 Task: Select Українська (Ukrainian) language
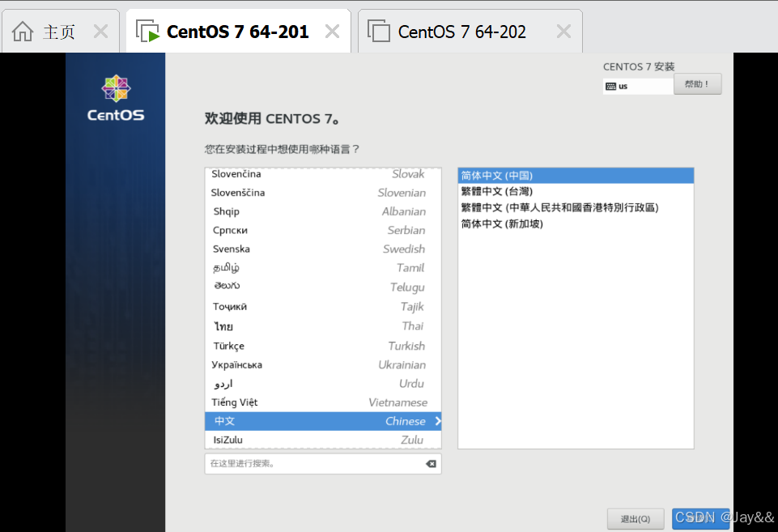pyautogui.click(x=323, y=364)
